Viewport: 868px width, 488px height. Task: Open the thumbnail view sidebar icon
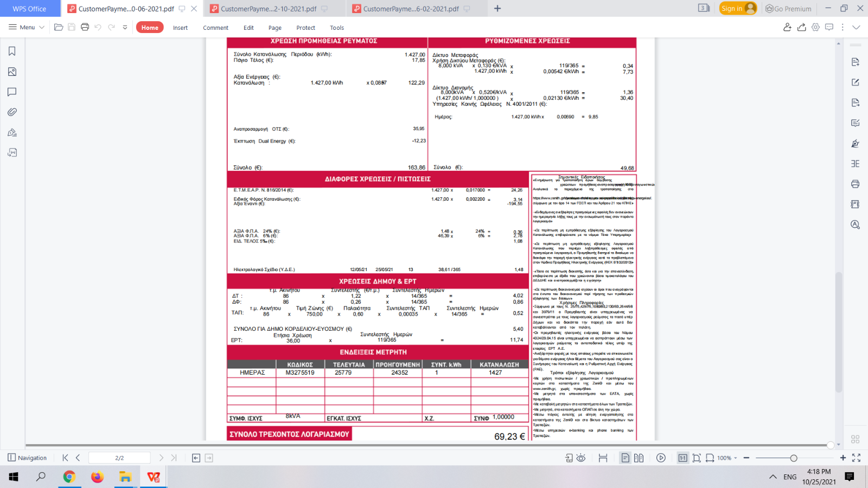pyautogui.click(x=12, y=72)
